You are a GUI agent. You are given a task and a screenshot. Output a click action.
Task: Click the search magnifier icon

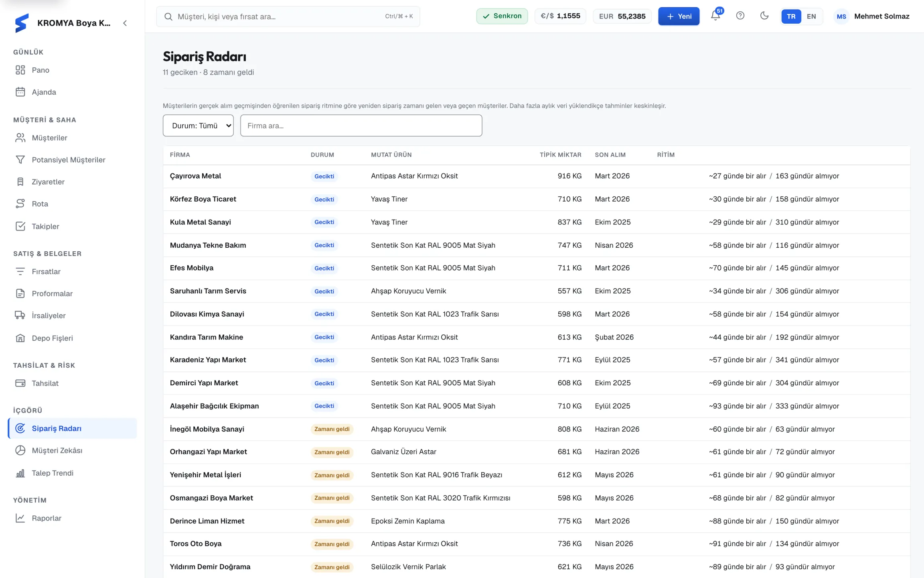pos(168,16)
